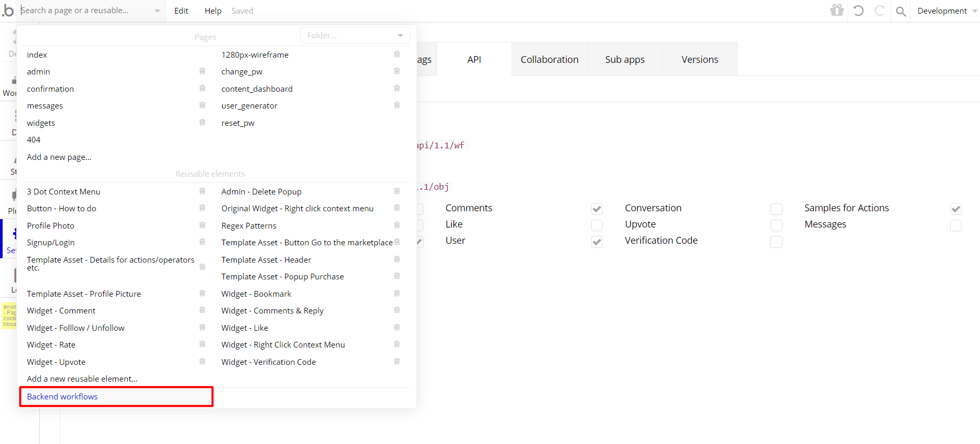Click trash icon beside Widget - Bookmark

397,294
